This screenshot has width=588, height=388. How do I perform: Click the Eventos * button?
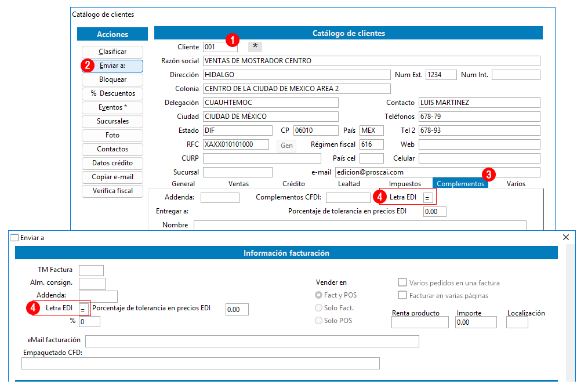coord(112,107)
